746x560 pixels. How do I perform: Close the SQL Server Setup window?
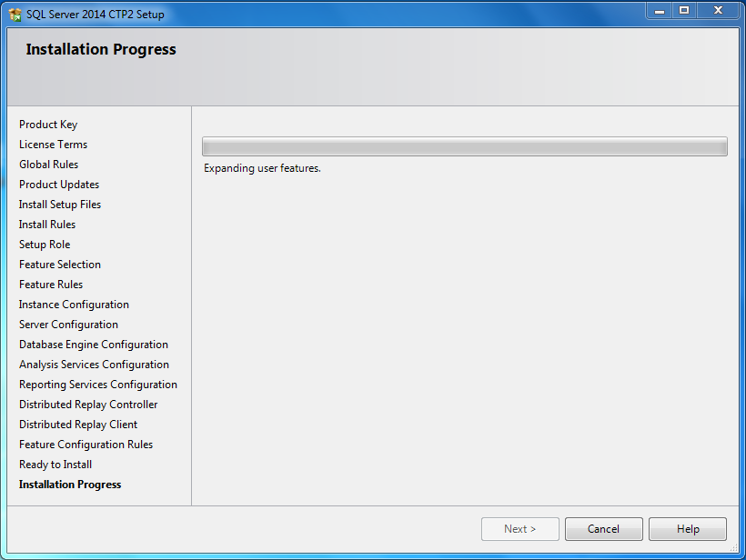pyautogui.click(x=719, y=11)
